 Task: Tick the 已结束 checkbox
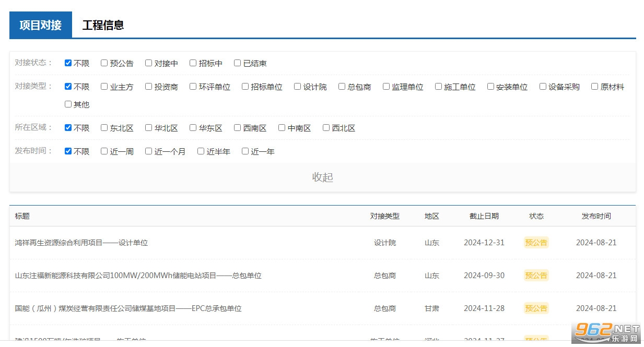pos(238,63)
